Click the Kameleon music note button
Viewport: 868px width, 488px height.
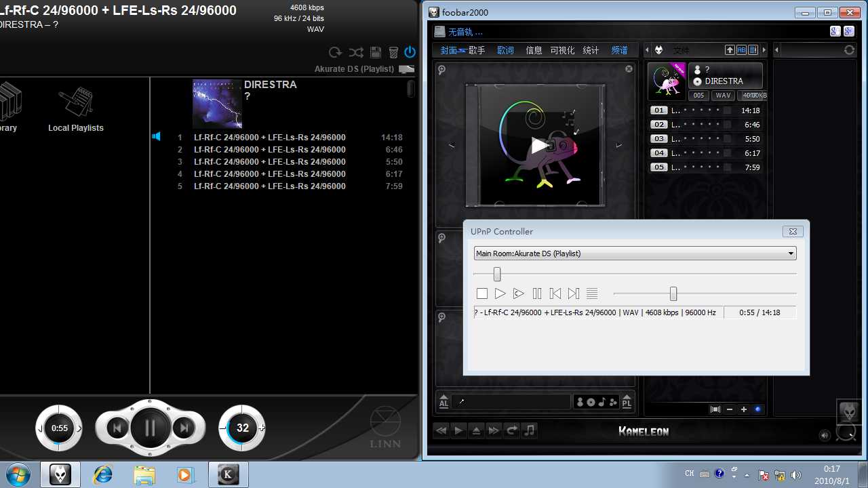530,430
